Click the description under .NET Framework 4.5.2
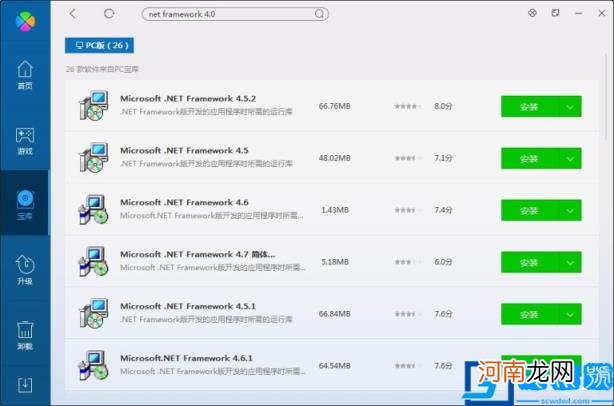Screen dimensions: 614x406 point(206,112)
